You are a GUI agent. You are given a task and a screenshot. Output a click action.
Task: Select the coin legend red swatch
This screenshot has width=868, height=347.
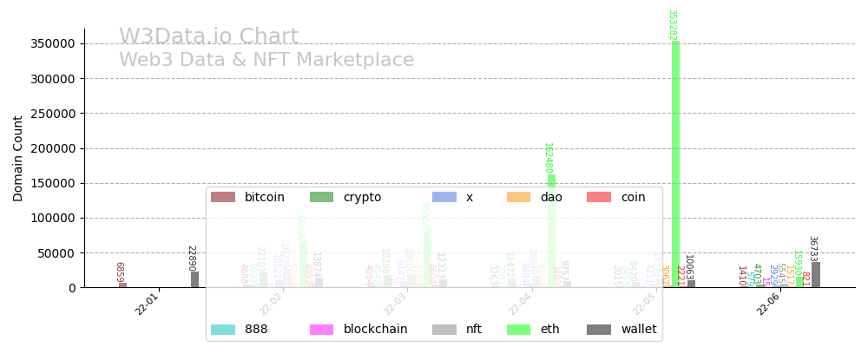(600, 197)
